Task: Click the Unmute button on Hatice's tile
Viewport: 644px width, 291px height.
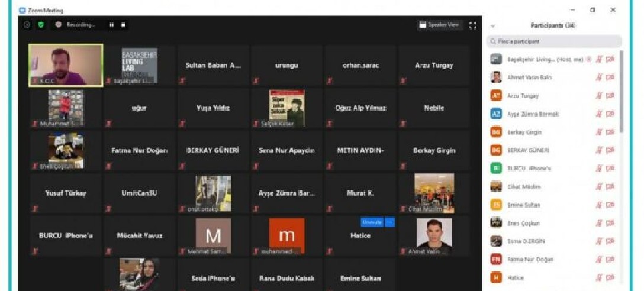Action: click(x=372, y=222)
